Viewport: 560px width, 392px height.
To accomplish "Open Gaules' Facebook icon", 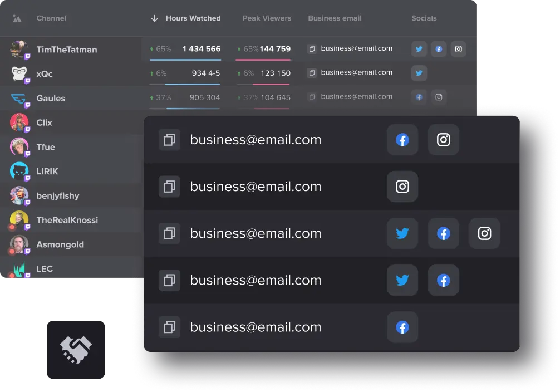I will click(419, 97).
